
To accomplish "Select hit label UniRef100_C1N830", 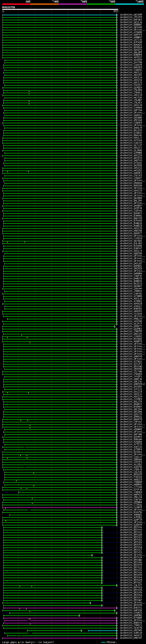I will click(131, 70).
